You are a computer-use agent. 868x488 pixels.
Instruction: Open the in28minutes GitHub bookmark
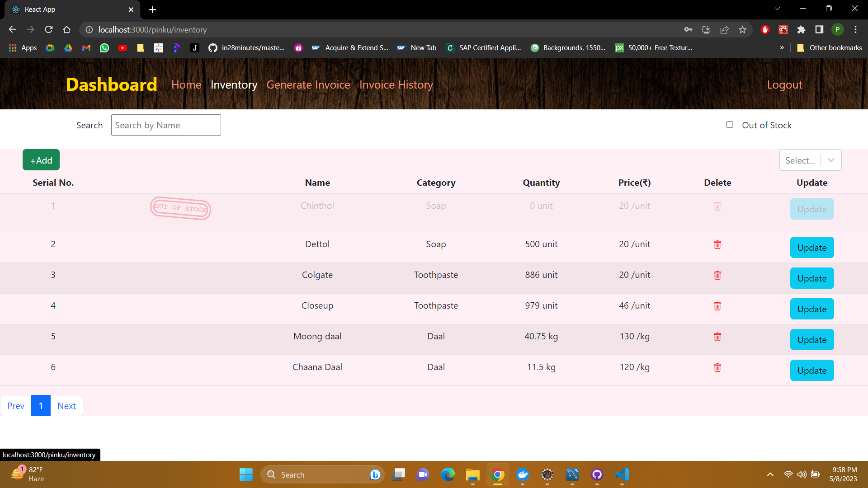(x=246, y=47)
